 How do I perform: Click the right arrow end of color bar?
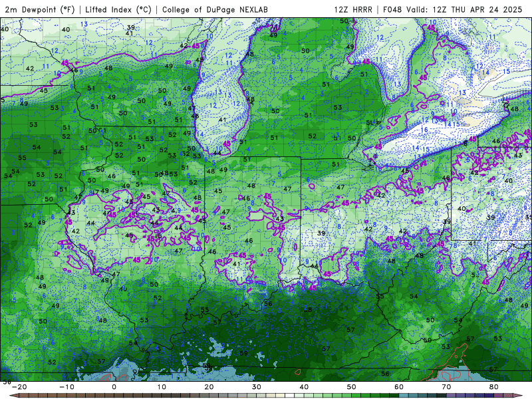point(519,396)
